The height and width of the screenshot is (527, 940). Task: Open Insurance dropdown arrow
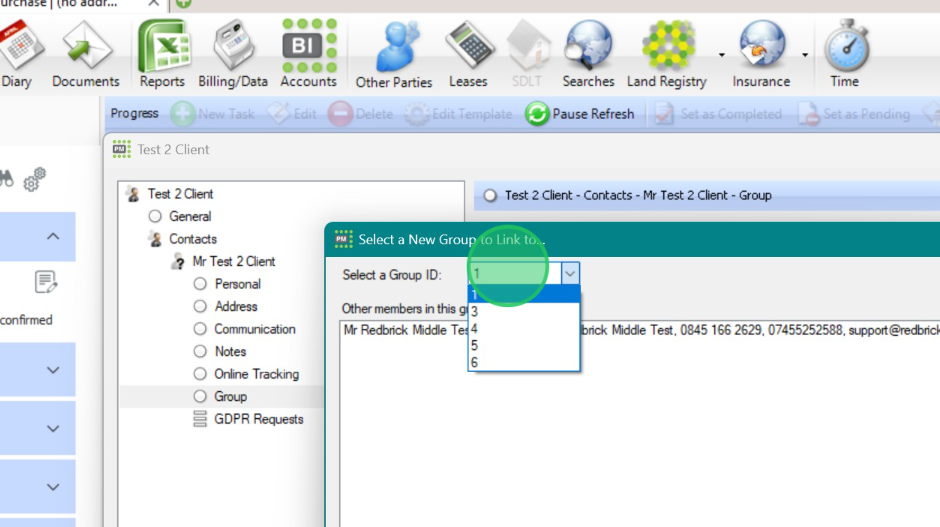(x=805, y=55)
